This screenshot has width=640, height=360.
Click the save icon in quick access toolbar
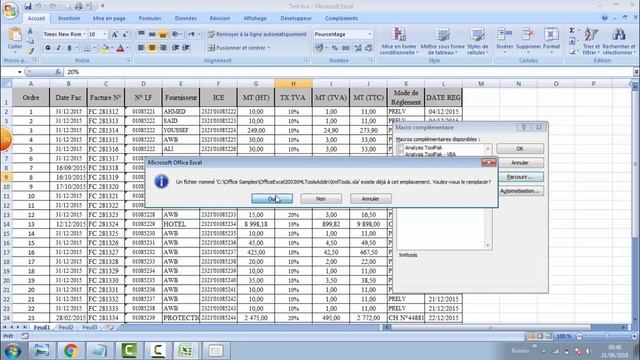[x=28, y=6]
